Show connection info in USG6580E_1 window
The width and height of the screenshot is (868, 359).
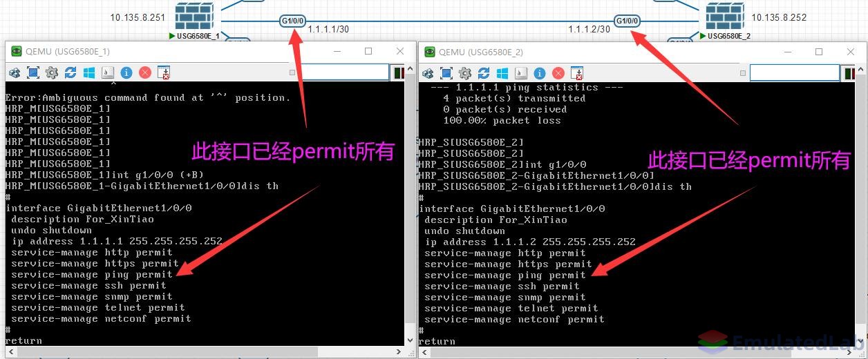126,72
